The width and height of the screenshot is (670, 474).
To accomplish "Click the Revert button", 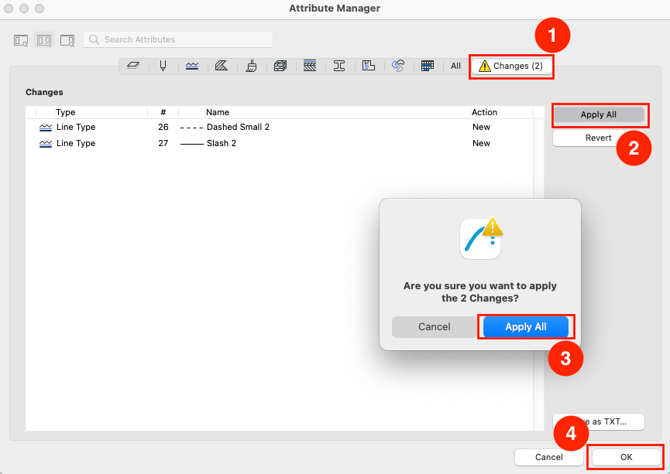I will (x=598, y=138).
